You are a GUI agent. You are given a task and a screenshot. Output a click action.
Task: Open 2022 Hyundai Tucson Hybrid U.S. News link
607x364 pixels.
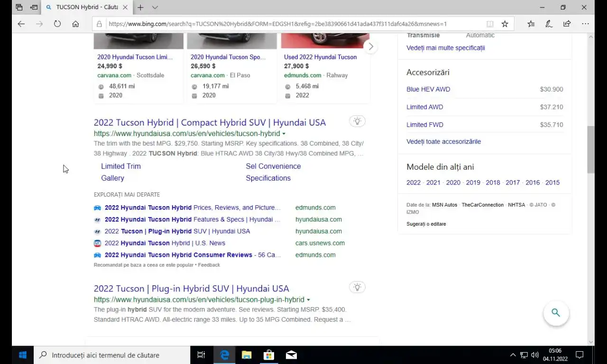(165, 243)
